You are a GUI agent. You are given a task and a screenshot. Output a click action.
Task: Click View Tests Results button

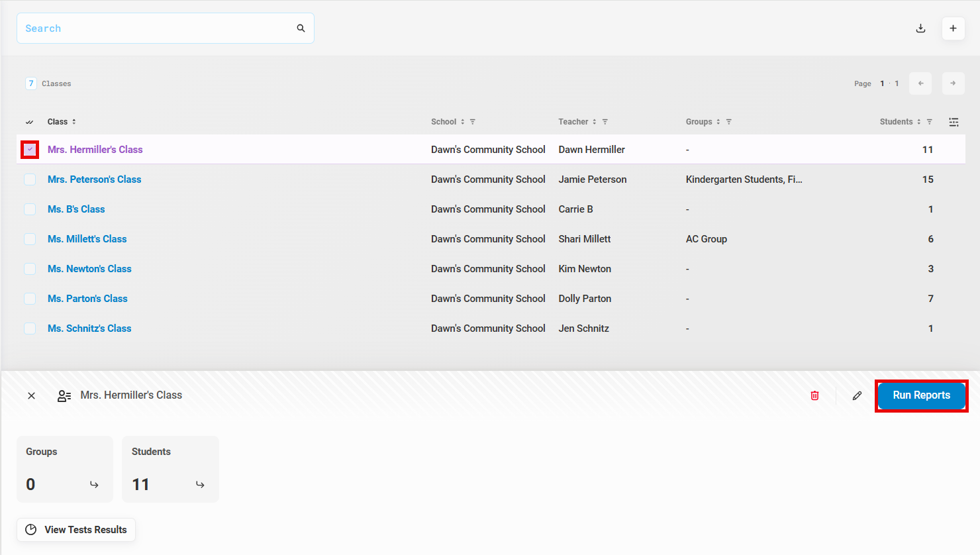(76, 530)
